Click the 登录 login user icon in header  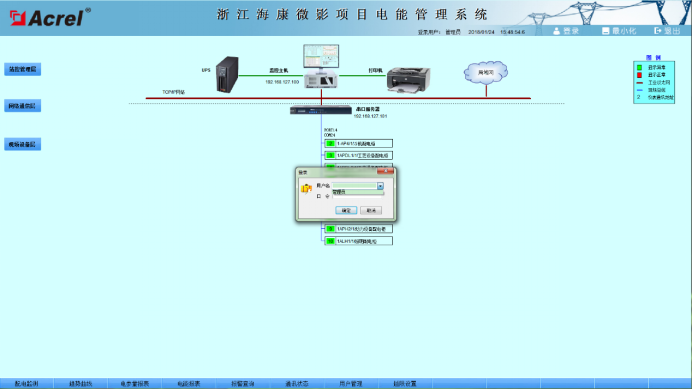(556, 31)
